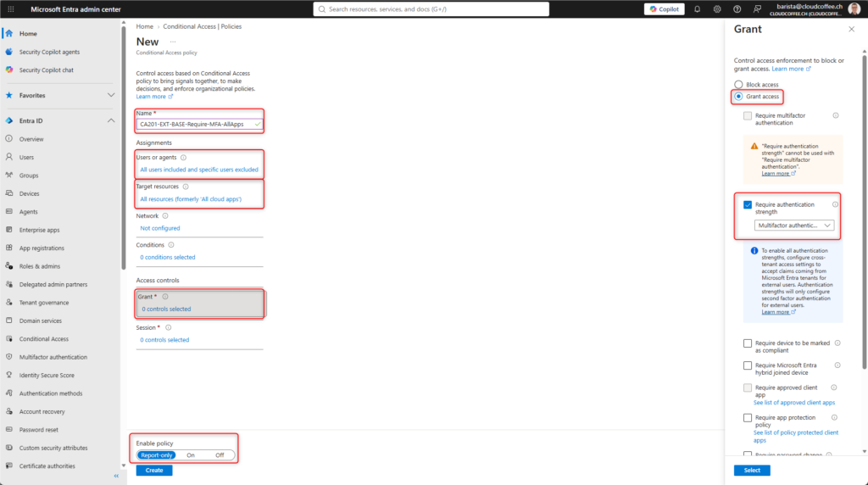Click the App registrations icon
868x485 pixels.
pos(8,248)
